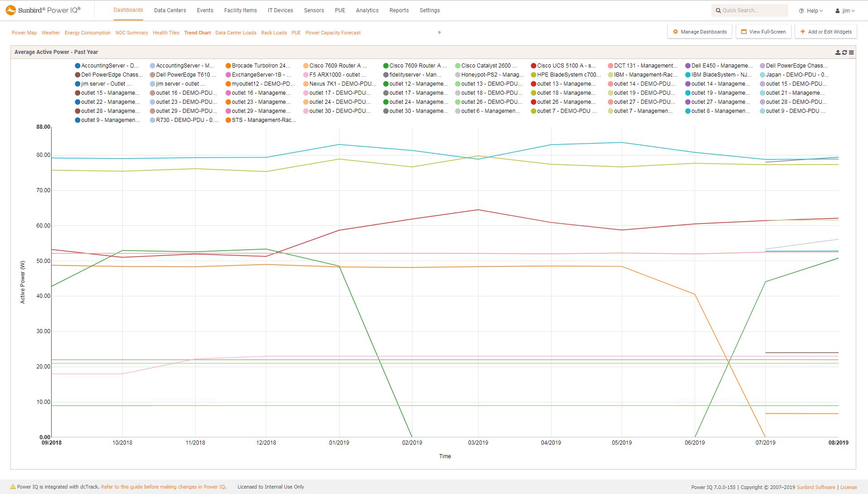
Task: Select the View Full-Screen icon button
Action: pos(743,32)
